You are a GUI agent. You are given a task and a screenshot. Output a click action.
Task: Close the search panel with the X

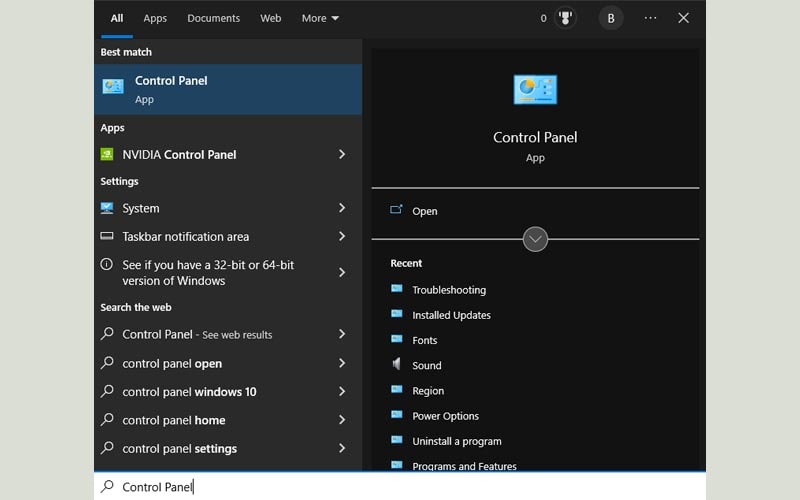684,18
